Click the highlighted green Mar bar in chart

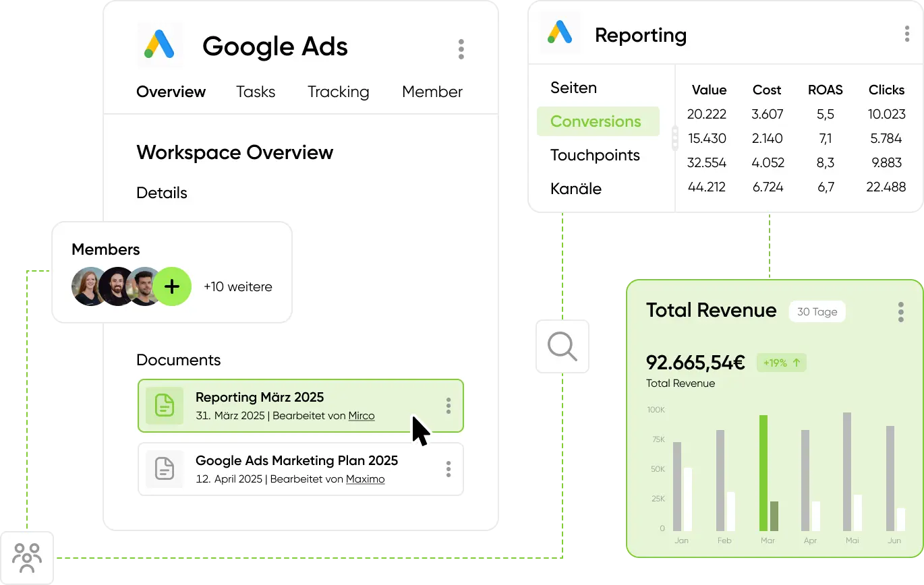pos(763,473)
